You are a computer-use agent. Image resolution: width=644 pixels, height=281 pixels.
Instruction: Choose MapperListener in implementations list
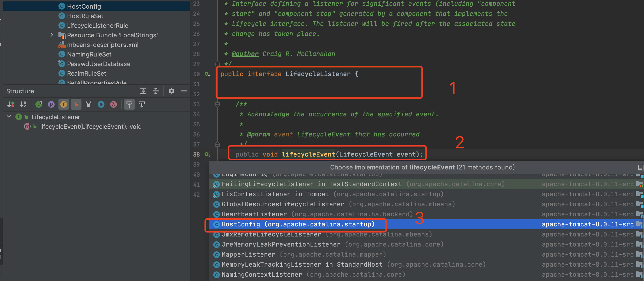coord(248,254)
